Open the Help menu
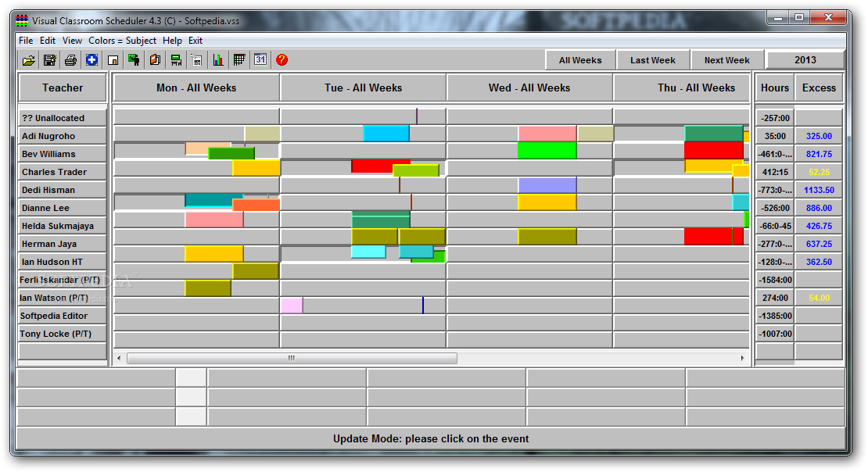 (172, 41)
